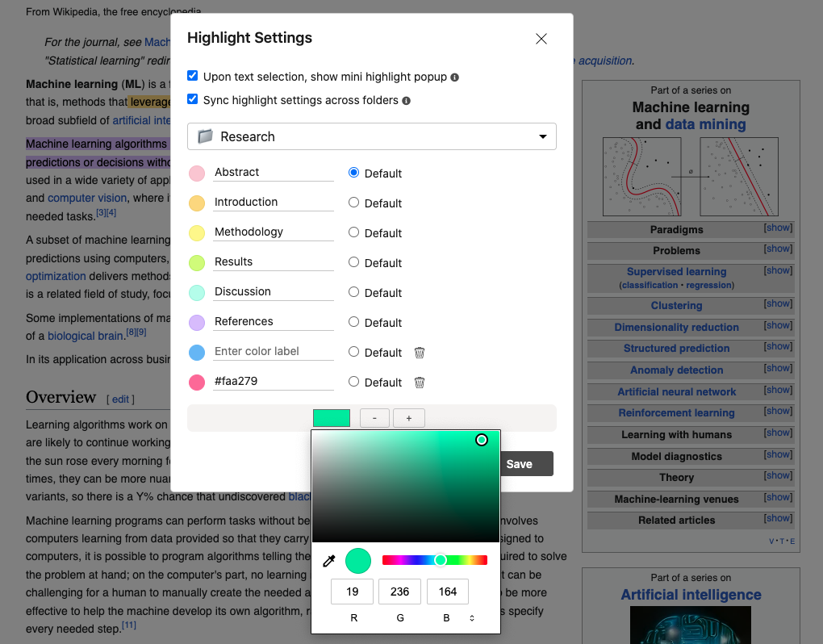Screen dimensions: 823x644
Task: Show the Artificial neural network section
Action: tap(778, 390)
